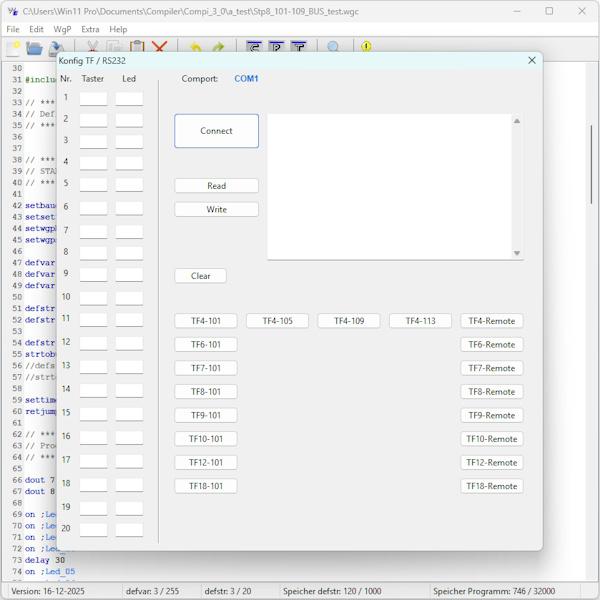
Task: Click the magnifier search toolbar icon
Action: point(334,47)
